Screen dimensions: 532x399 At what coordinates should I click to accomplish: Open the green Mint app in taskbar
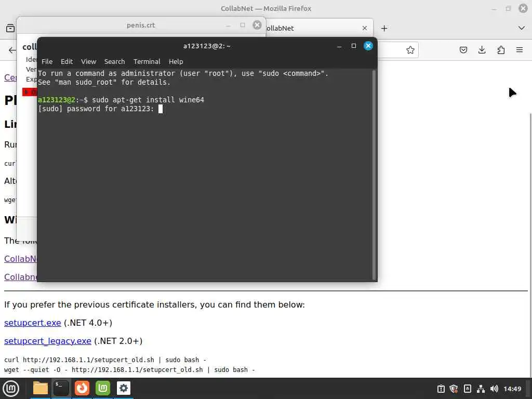(103, 388)
